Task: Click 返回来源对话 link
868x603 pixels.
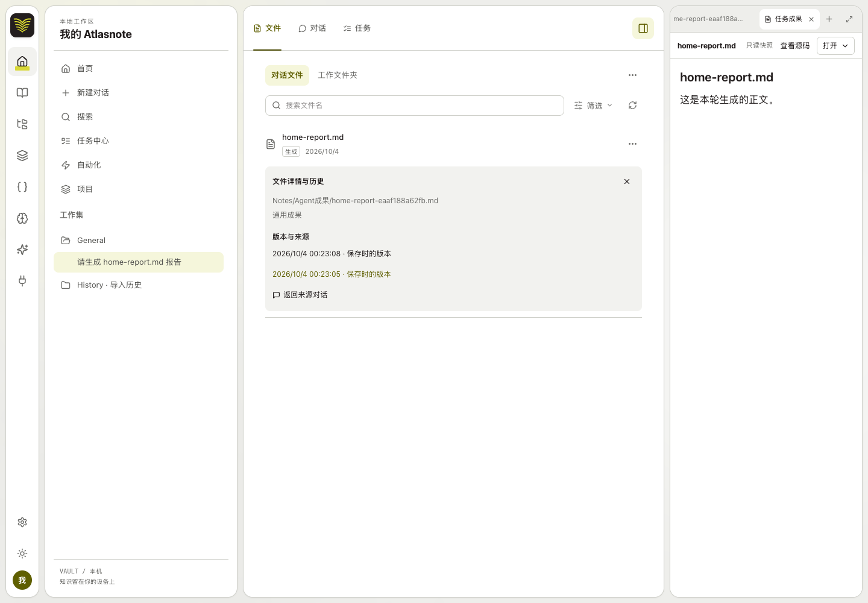Action: click(300, 295)
